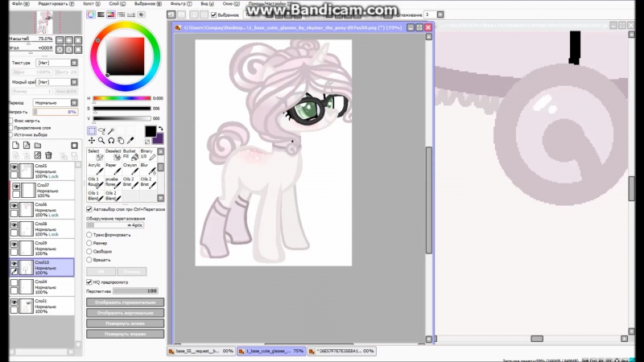The height and width of the screenshot is (362, 644).
Task: Click the layer opacity Непрозр-ть slider
Action: point(55,112)
